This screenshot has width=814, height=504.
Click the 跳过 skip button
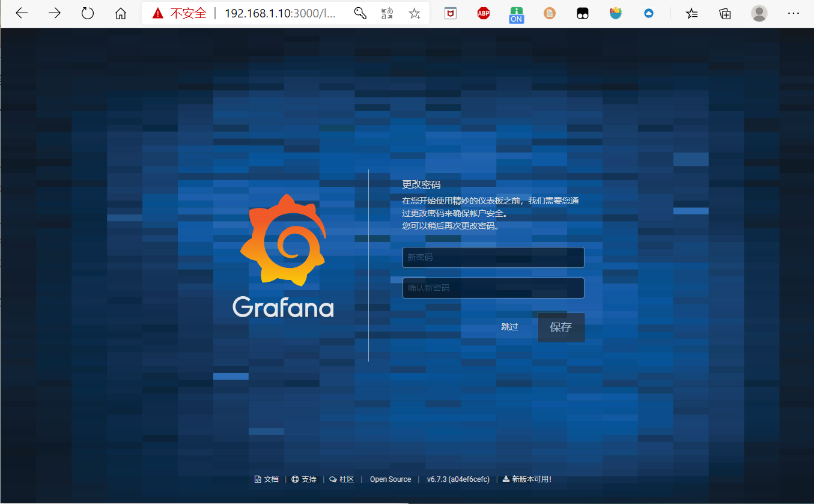[509, 327]
